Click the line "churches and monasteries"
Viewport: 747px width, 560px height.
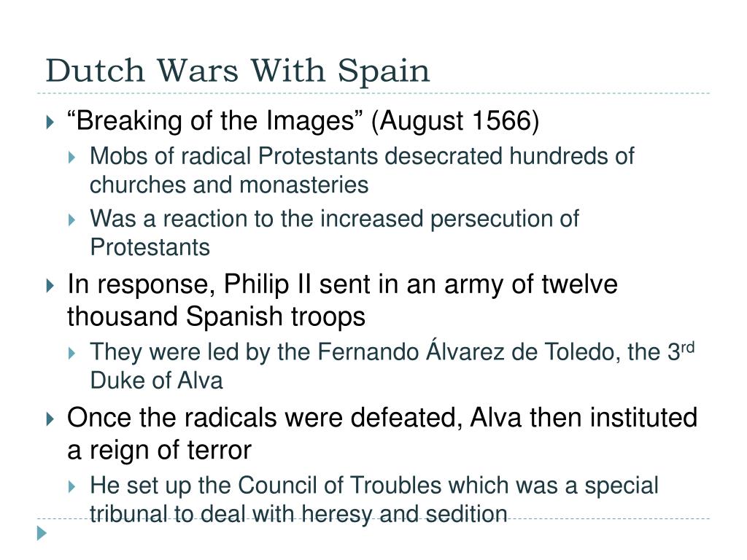click(229, 184)
